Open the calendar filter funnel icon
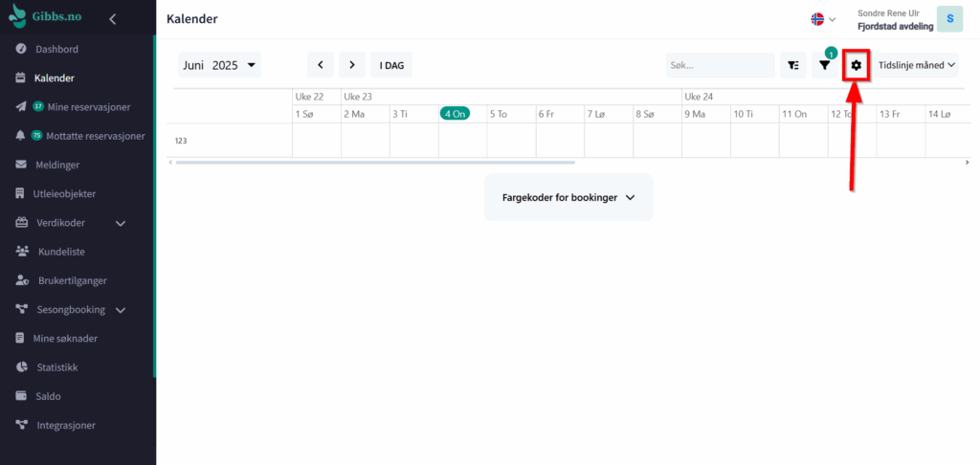Screen dimensions: 980x465 (x=824, y=65)
